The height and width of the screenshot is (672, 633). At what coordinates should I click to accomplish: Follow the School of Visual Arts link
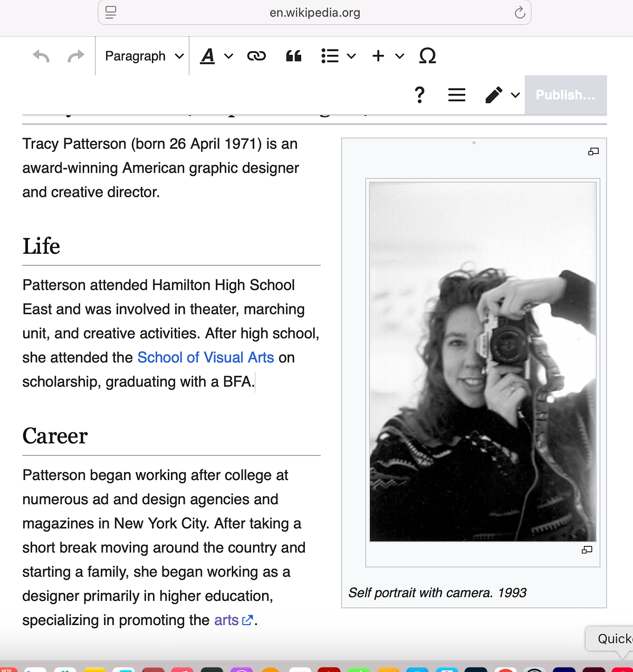(x=206, y=358)
